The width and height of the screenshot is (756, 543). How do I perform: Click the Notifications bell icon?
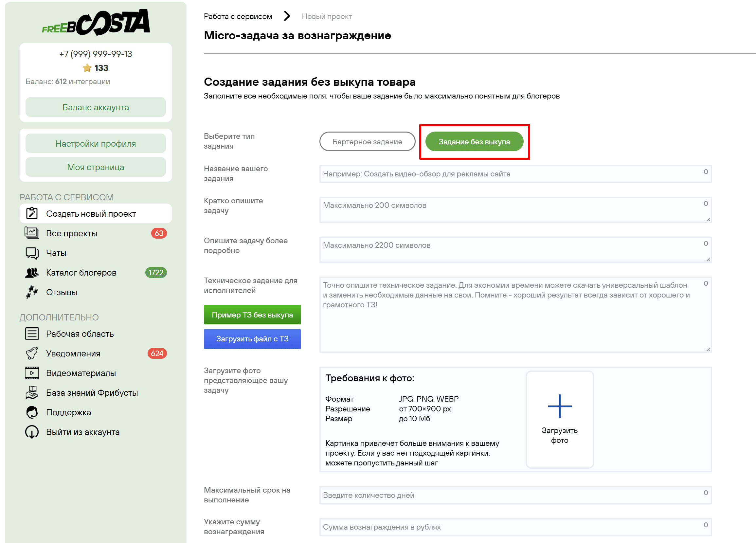click(32, 353)
